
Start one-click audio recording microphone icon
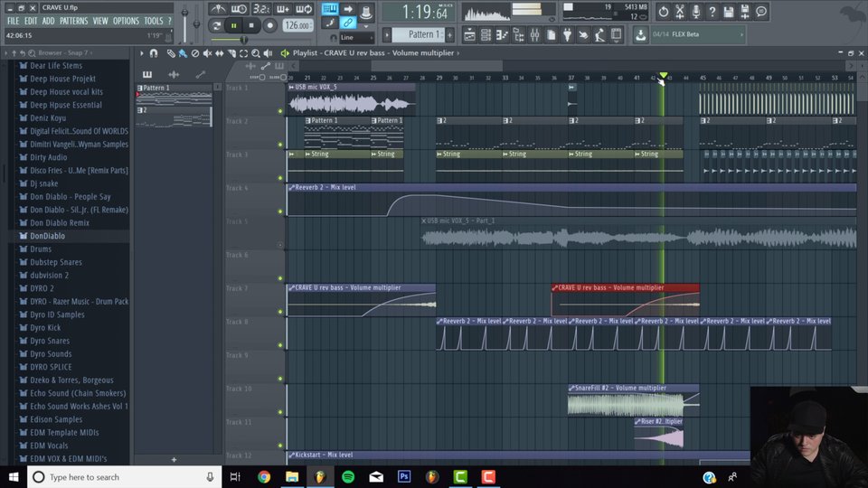pyautogui.click(x=696, y=11)
